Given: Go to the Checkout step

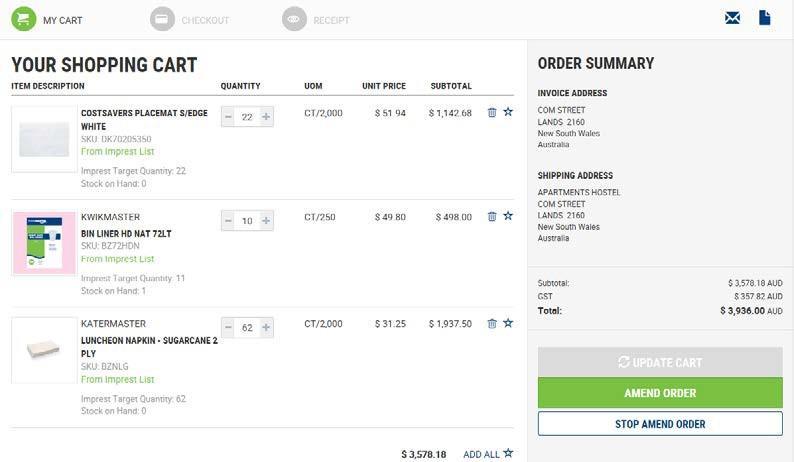Looking at the screenshot, I should click(190, 20).
